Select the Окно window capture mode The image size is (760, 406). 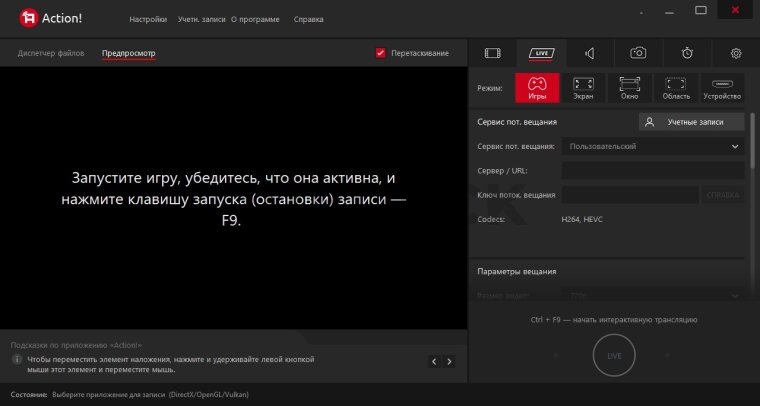tap(629, 89)
